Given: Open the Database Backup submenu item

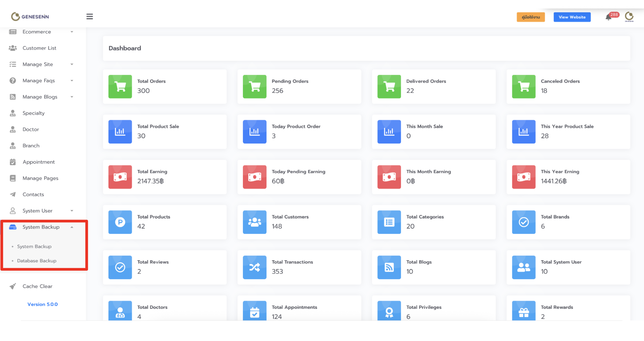Looking at the screenshot, I should pyautogui.click(x=37, y=261).
